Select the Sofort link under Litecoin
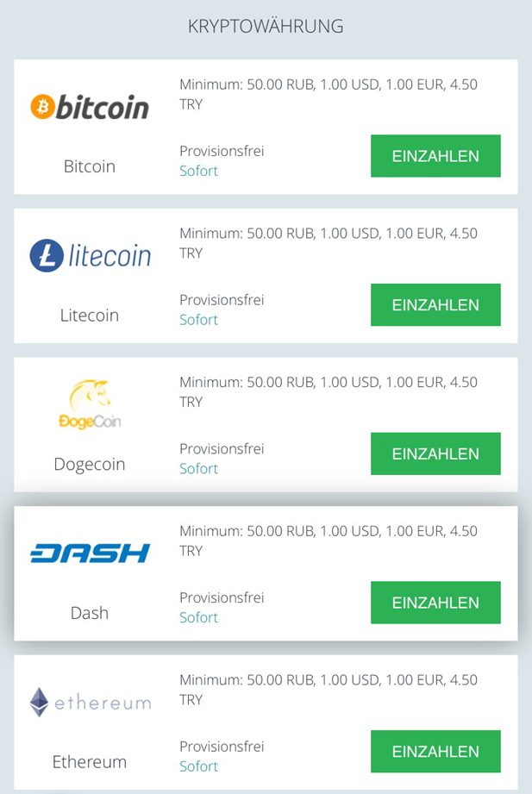Viewport: 532px width, 794px height. click(x=198, y=320)
